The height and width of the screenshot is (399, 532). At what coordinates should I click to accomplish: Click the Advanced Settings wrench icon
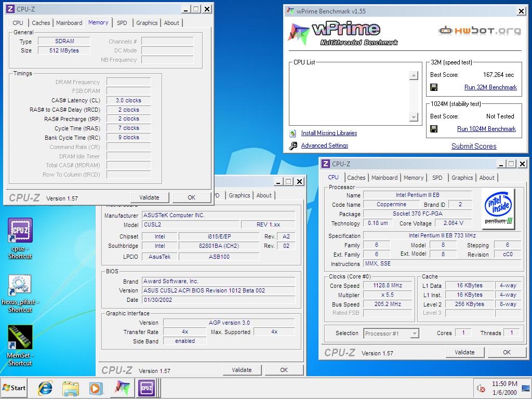click(293, 146)
